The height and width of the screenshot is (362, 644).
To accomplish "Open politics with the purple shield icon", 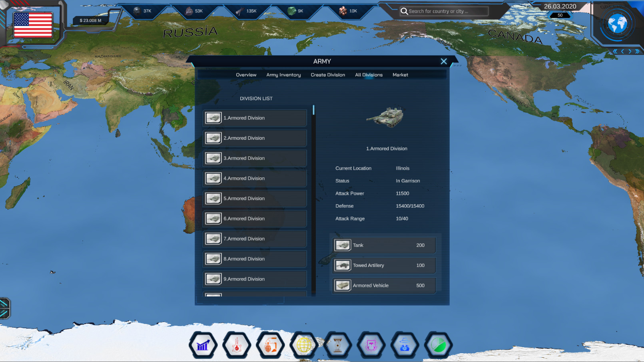I will coord(371,345).
